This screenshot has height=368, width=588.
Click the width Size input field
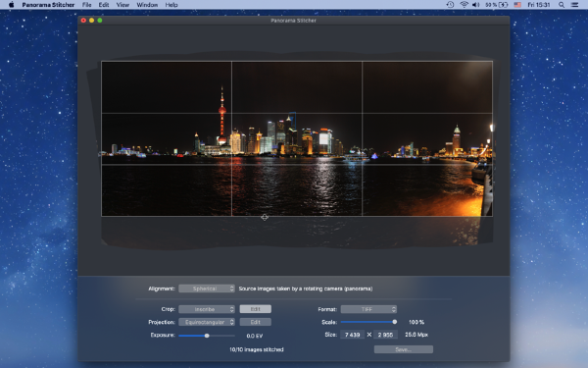(x=352, y=335)
